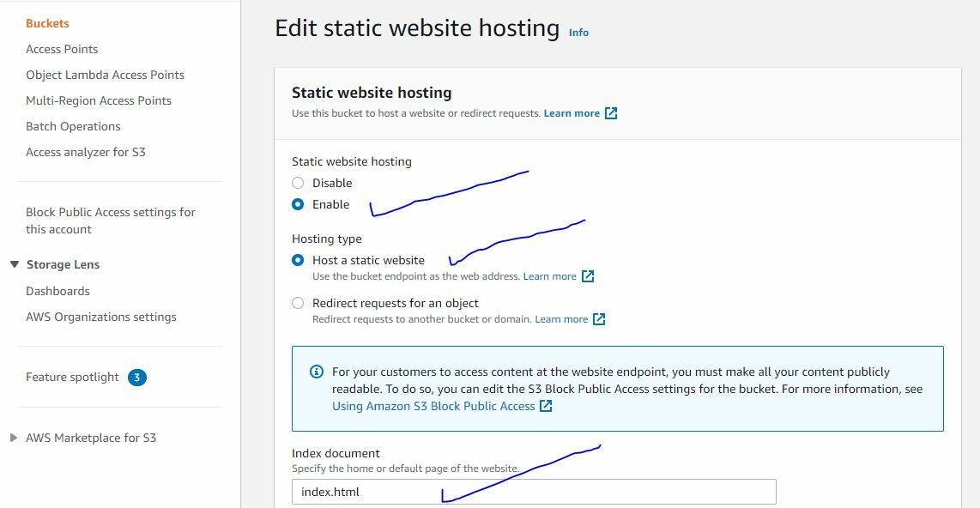The image size is (980, 508).
Task: Collapse the Storage Lens section
Action: [x=14, y=264]
